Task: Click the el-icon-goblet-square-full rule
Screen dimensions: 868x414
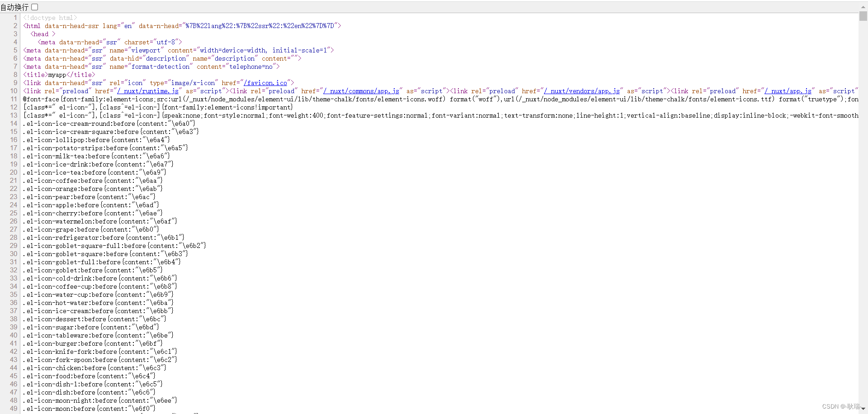Action: click(x=114, y=246)
